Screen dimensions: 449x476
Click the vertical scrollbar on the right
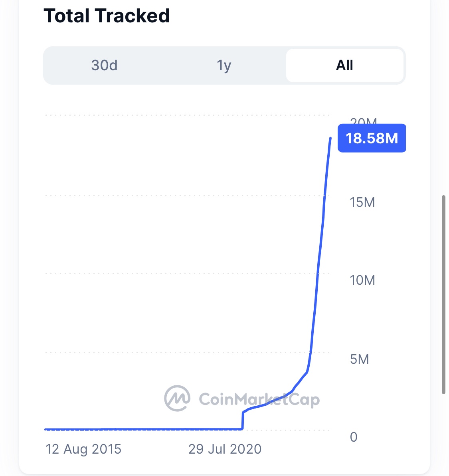[x=443, y=295]
